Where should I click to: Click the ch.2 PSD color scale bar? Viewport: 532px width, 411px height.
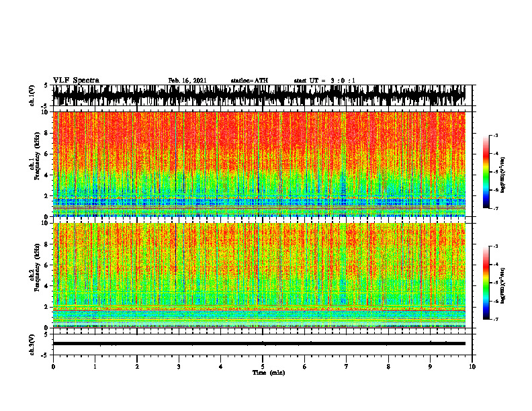pyautogui.click(x=486, y=283)
